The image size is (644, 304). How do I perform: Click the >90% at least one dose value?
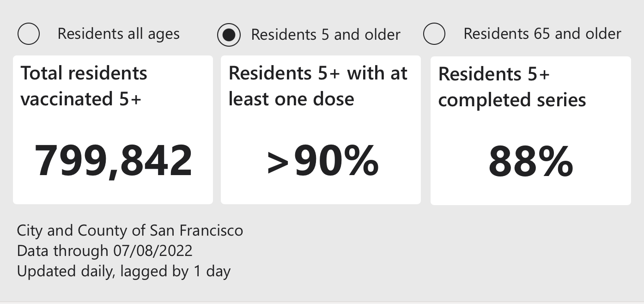(323, 161)
